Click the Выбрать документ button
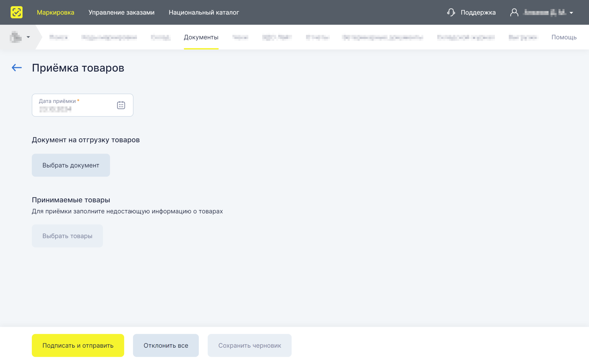This screenshot has height=364, width=589. pyautogui.click(x=71, y=165)
